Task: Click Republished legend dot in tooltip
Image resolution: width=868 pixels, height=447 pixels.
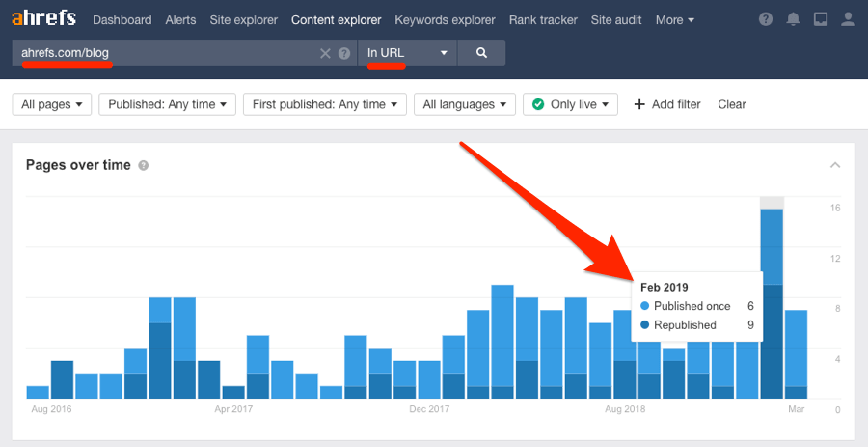Action: 644,325
